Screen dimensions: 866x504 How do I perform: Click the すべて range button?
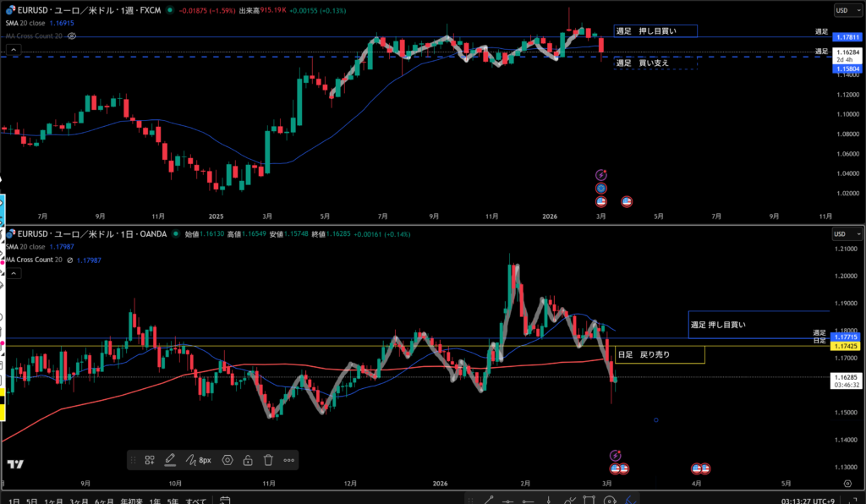195,499
